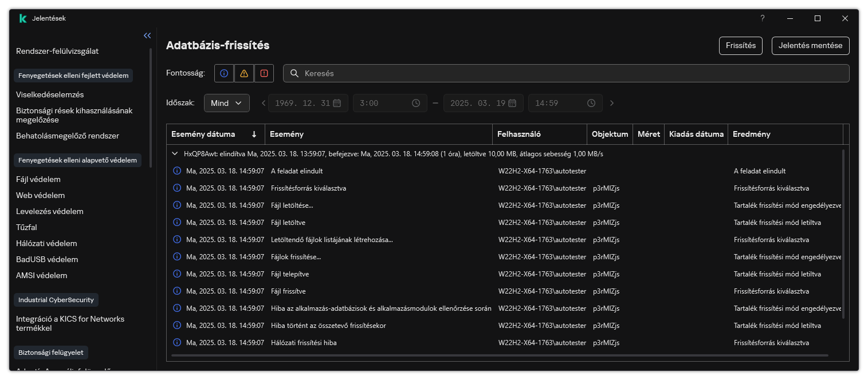868x380 pixels.
Task: Collapse the sidebar with double-chevron icon
Action: click(147, 35)
